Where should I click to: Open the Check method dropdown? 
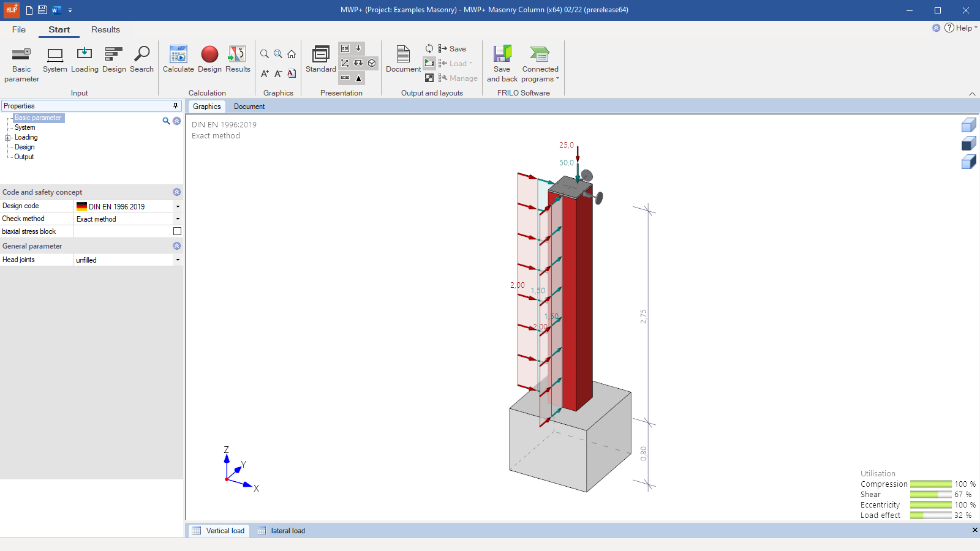pyautogui.click(x=178, y=219)
